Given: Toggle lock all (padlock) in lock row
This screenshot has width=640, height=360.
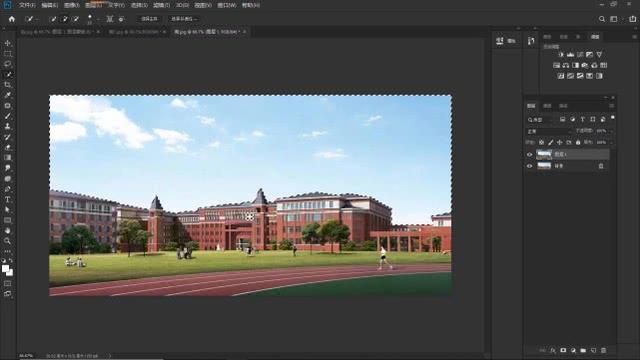Looking at the screenshot, I should [578, 142].
